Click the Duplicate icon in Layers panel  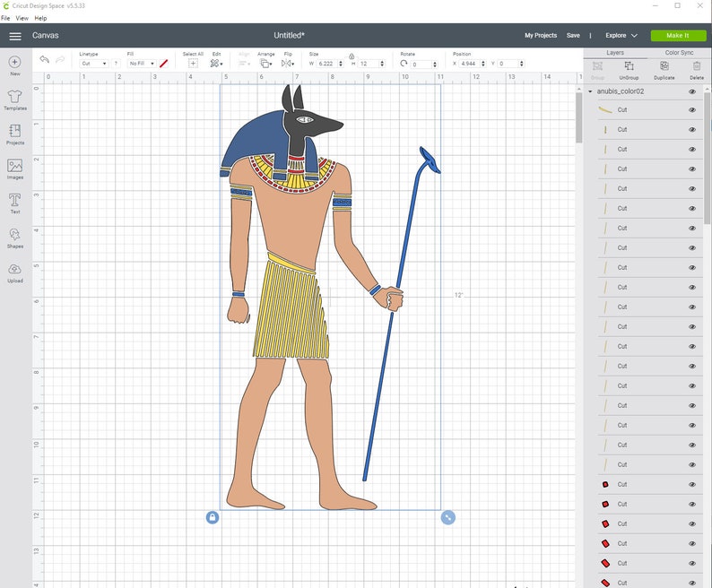pos(664,65)
